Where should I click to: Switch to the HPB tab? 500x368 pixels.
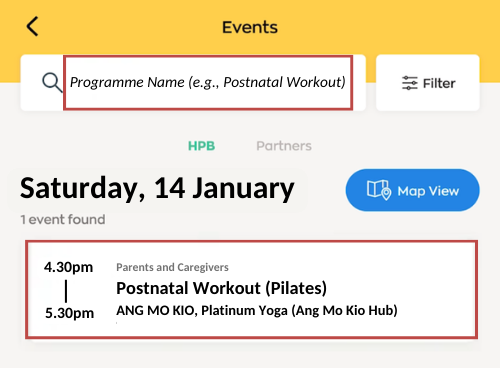201,146
